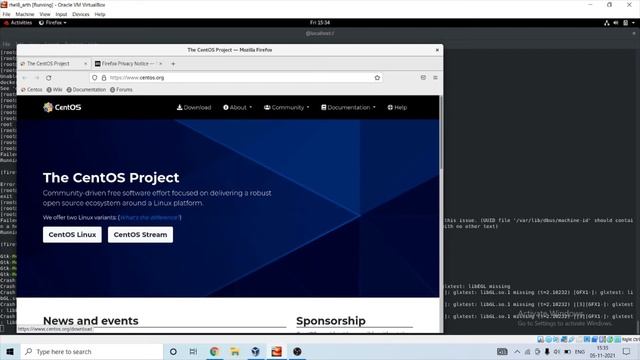
Task: Show hidden tray icons chevron
Action: point(517,351)
